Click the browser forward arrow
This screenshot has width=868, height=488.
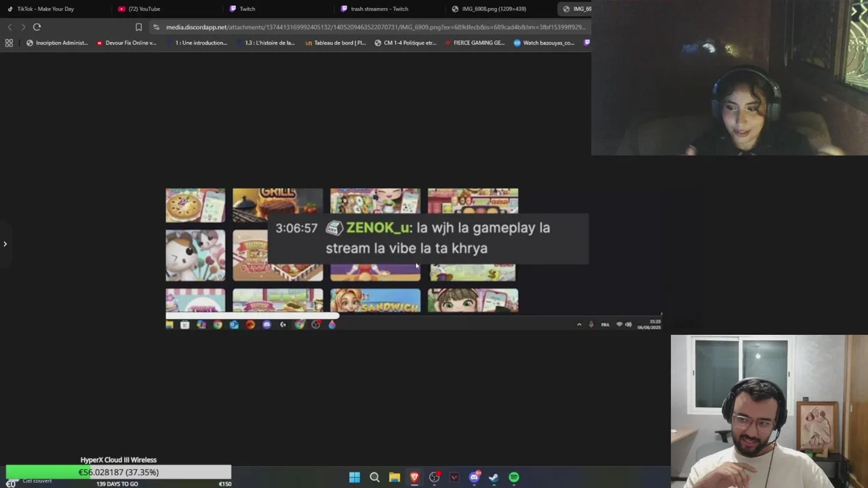pos(23,27)
